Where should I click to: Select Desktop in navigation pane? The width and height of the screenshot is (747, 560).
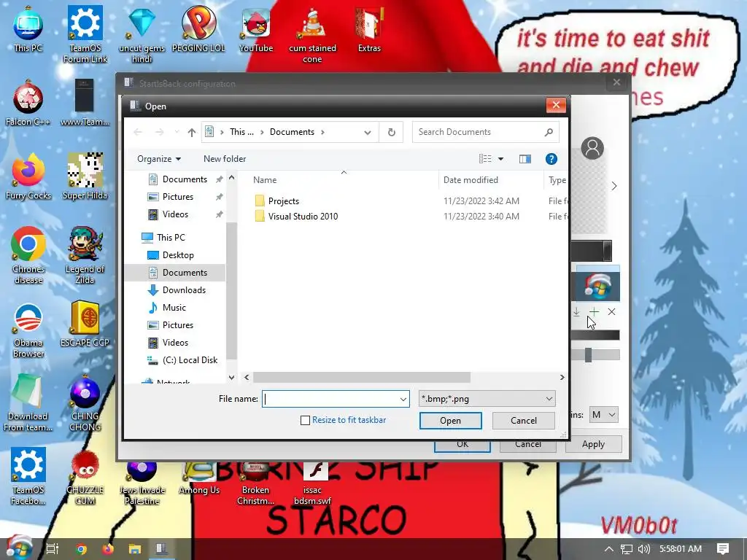point(178,255)
